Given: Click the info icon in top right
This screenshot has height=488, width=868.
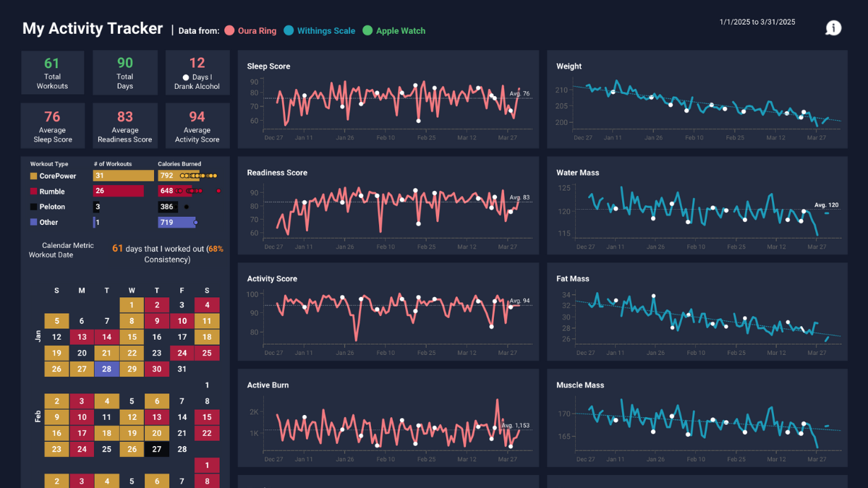Looking at the screenshot, I should 833,28.
